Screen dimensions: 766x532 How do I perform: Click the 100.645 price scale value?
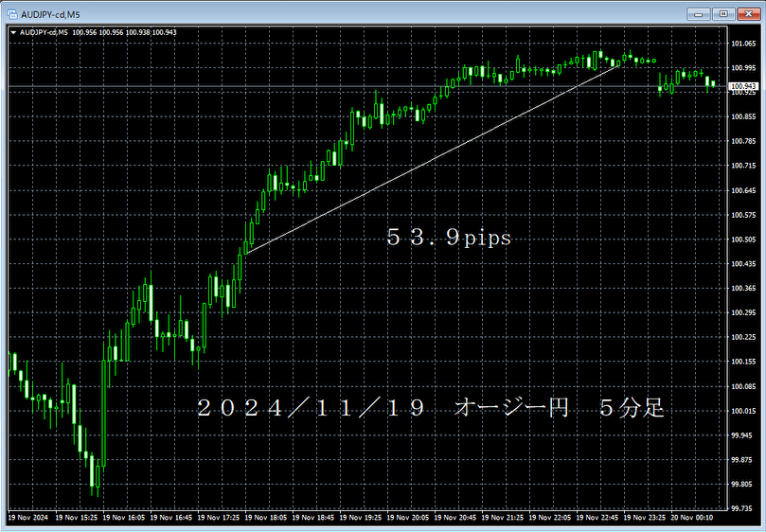743,190
